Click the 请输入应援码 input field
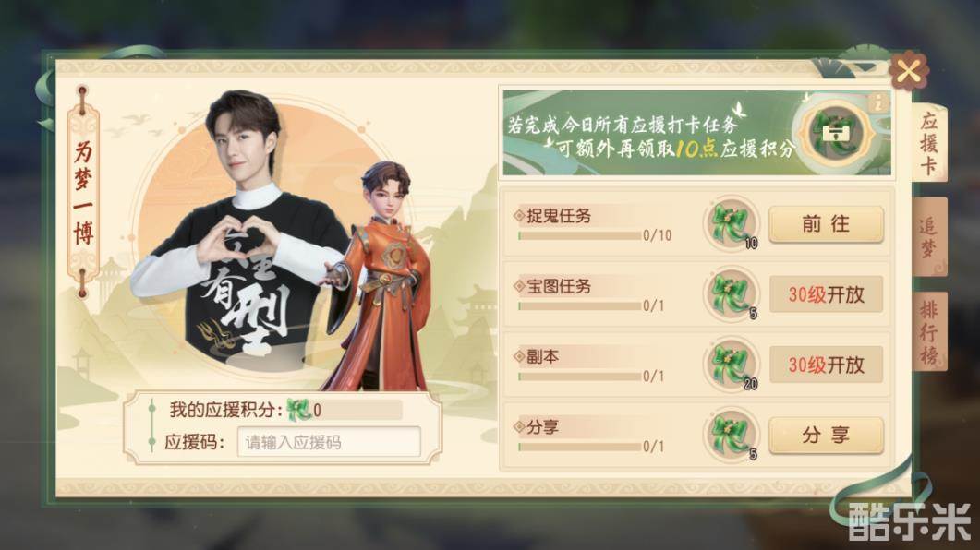 [x=329, y=442]
